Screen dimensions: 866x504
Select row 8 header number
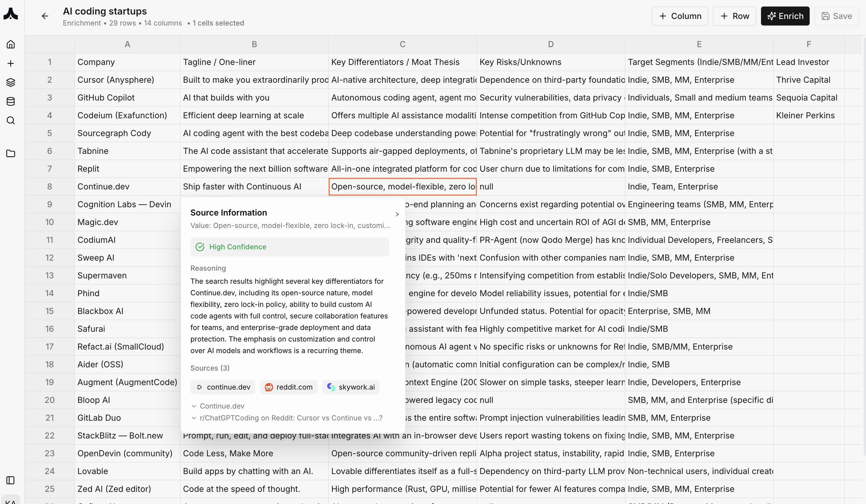pyautogui.click(x=50, y=186)
